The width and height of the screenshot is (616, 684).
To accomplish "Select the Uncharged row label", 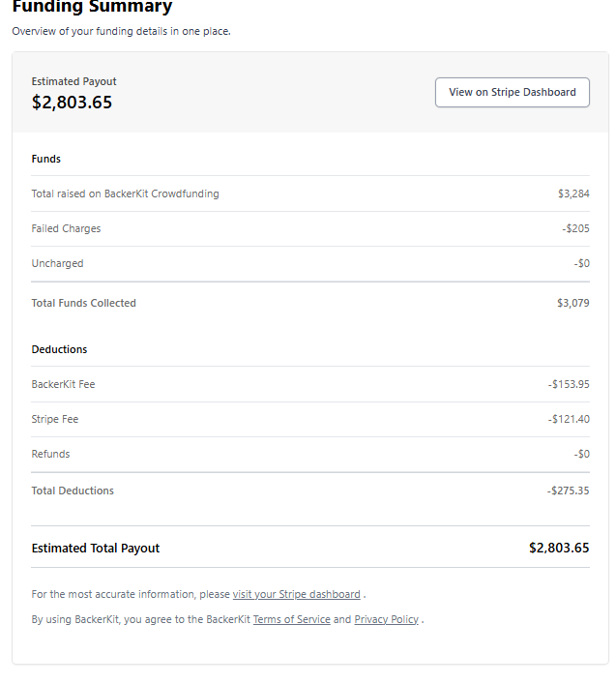I will pyautogui.click(x=57, y=263).
